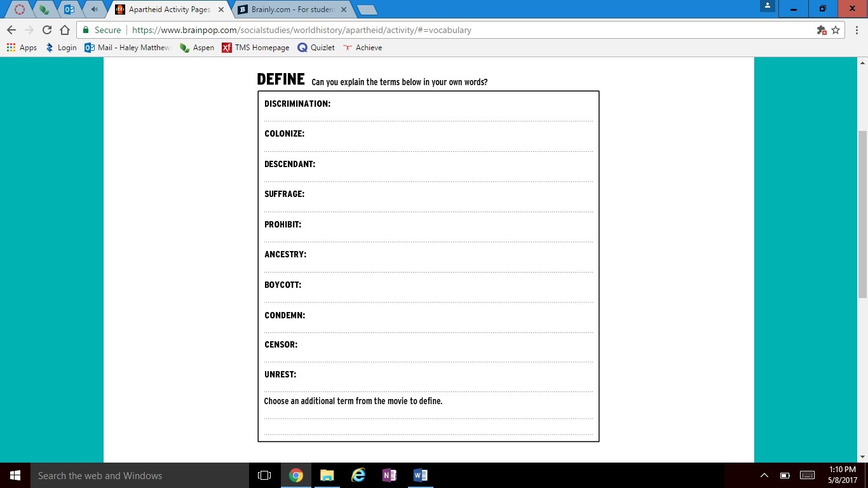
Task: Close the Apartheid Activity Pages tab
Action: click(x=221, y=10)
